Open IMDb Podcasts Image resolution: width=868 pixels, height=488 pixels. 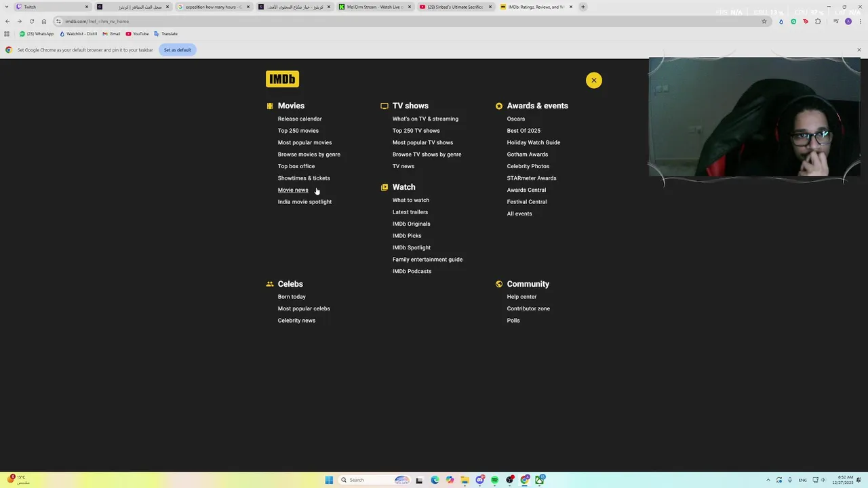(x=412, y=271)
